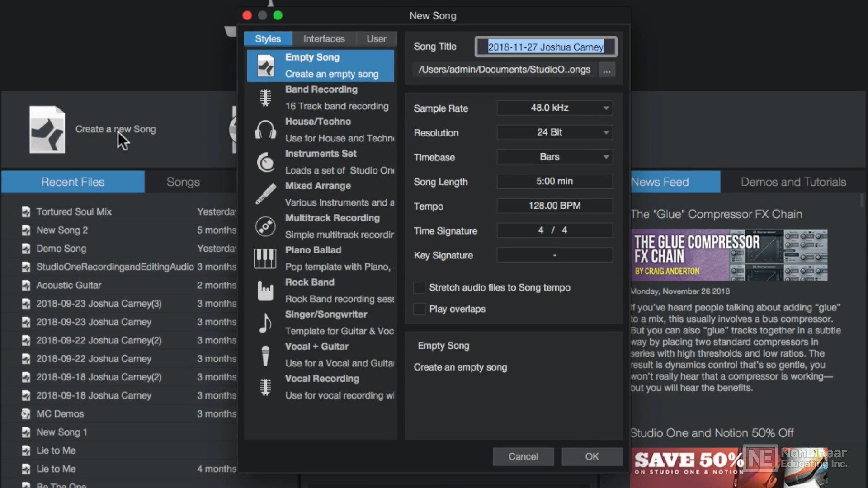This screenshot has height=488, width=868.
Task: Pick the Piano Ballad keyboard icon
Action: [x=265, y=258]
